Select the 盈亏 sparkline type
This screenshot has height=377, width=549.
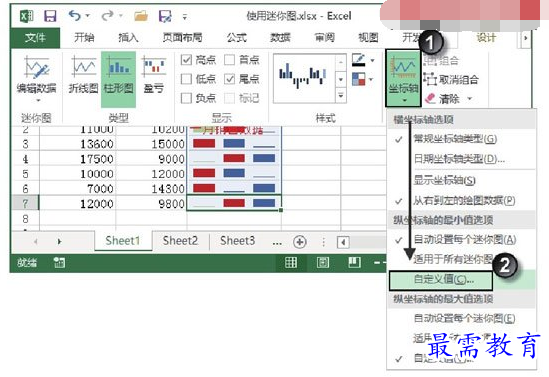click(154, 75)
